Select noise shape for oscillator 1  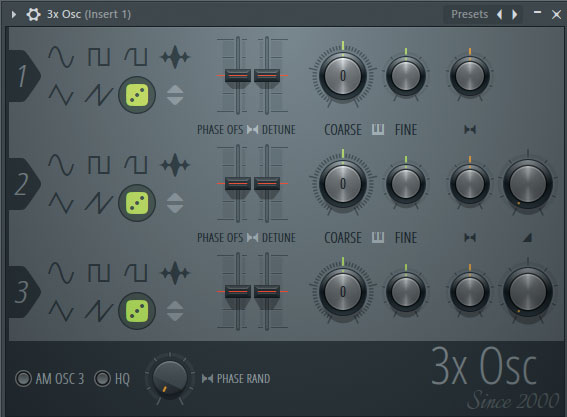click(175, 57)
